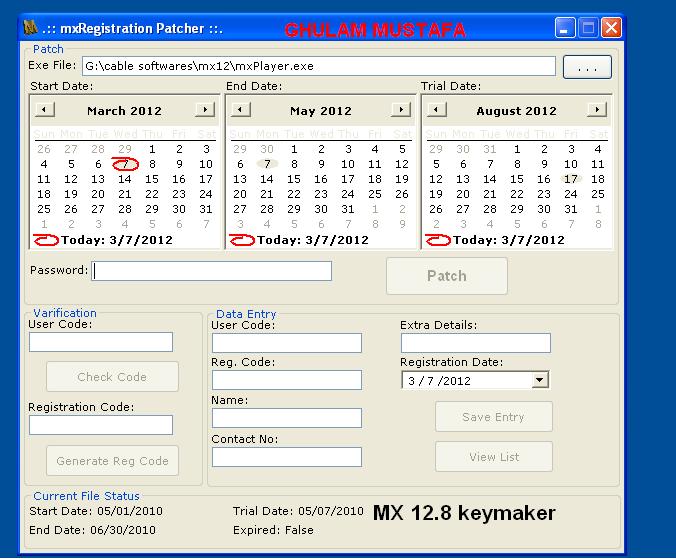
Task: Select May 31 in End Date calendar
Action: click(x=348, y=209)
